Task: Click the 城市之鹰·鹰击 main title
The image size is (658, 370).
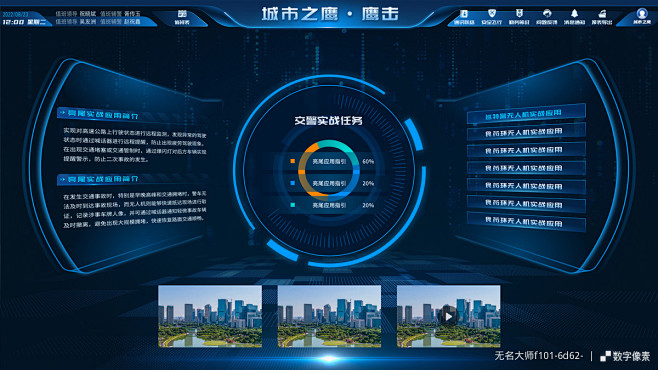Action: [x=330, y=14]
